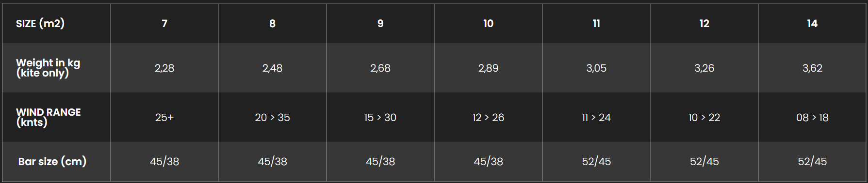Click the 2,48 weight value
The width and height of the screenshot is (868, 183).
[x=272, y=68]
